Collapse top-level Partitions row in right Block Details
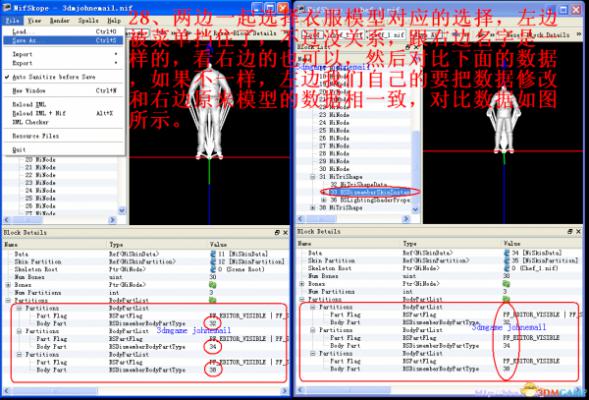Image resolution: width=589 pixels, height=400 pixels. click(x=302, y=299)
